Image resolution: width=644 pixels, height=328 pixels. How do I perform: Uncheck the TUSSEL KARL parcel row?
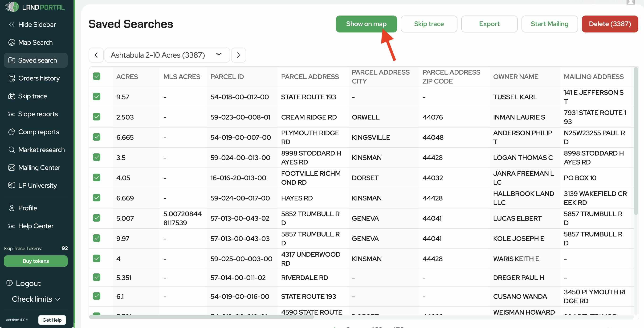97,97
